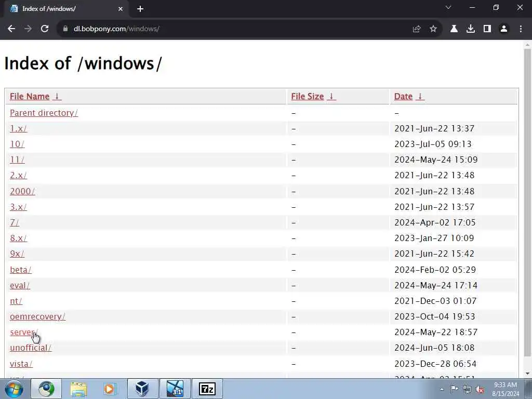Click the Chrome taskbar icon

click(46, 389)
